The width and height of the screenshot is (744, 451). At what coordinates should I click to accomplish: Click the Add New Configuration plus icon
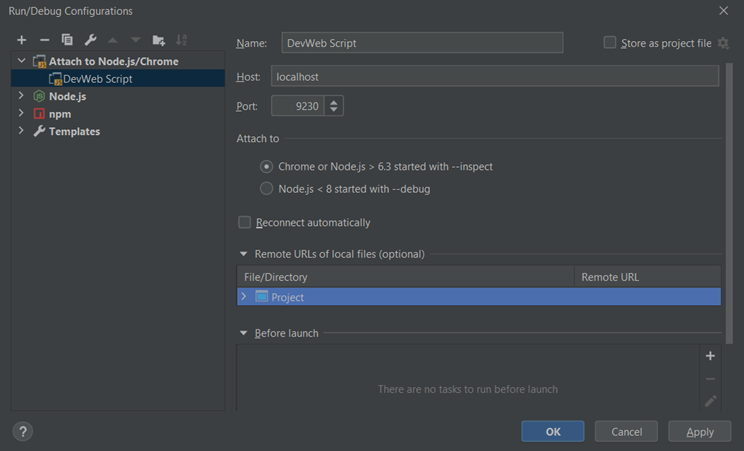click(x=21, y=40)
